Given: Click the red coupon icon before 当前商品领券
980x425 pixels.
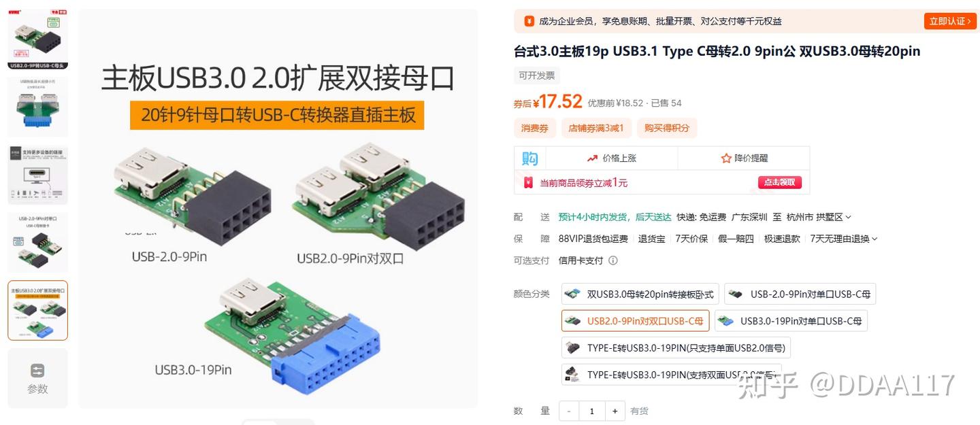Looking at the screenshot, I should tap(529, 182).
